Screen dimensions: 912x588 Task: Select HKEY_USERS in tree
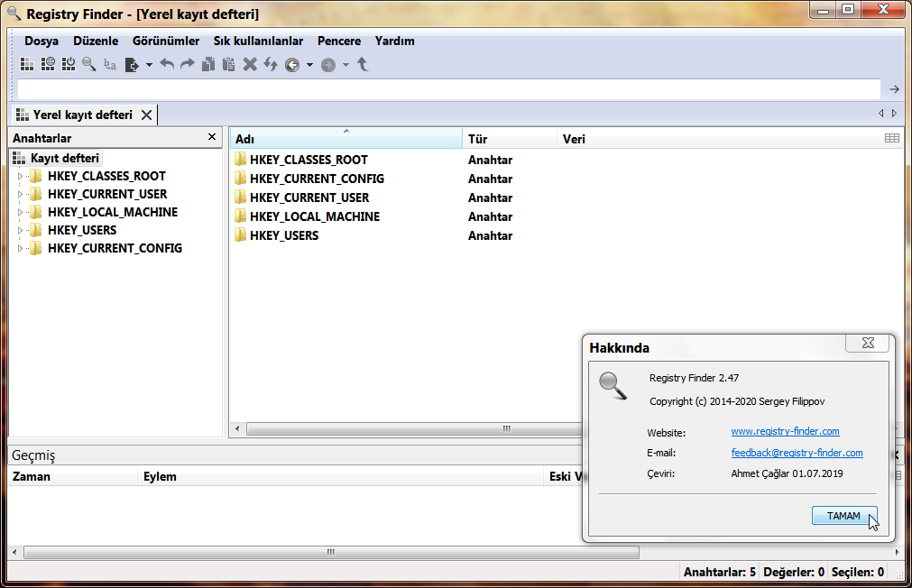82,230
